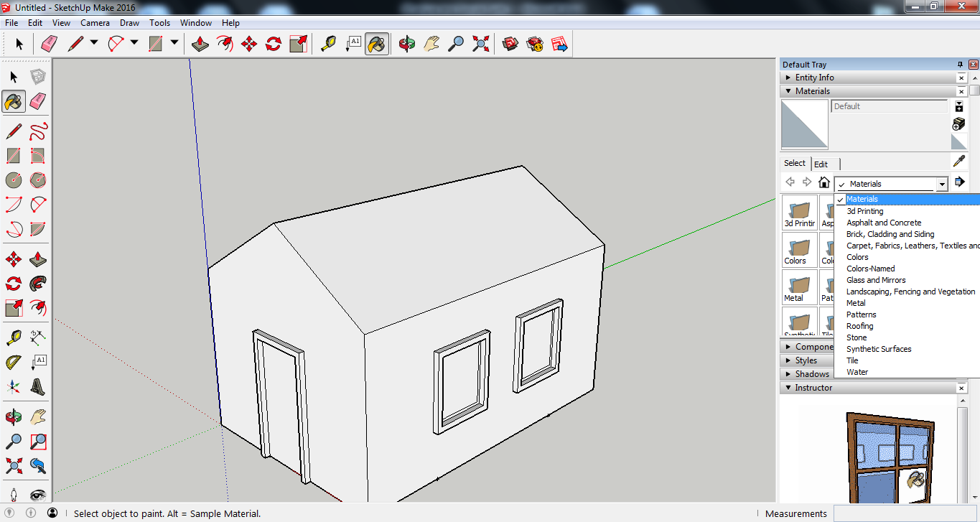Open the Line tool dropdown arrow
Image resolution: width=980 pixels, height=522 pixels.
coord(94,44)
